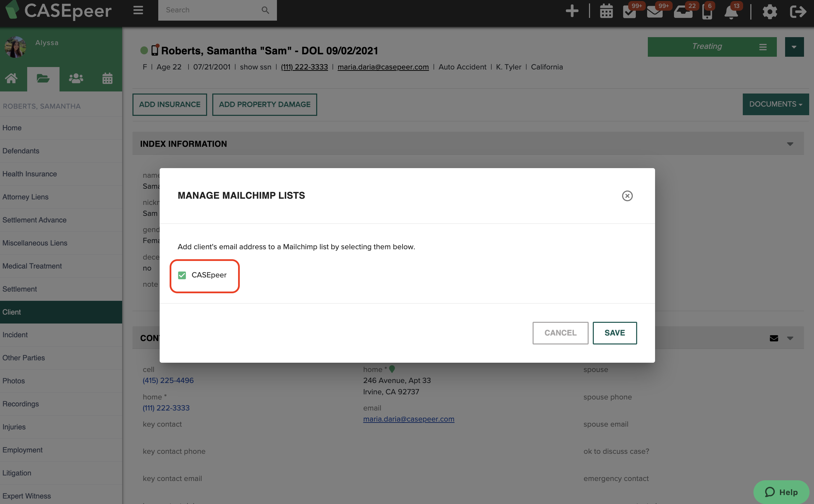Select the open folder cases icon
This screenshot has height=504, width=814.
coord(43,78)
